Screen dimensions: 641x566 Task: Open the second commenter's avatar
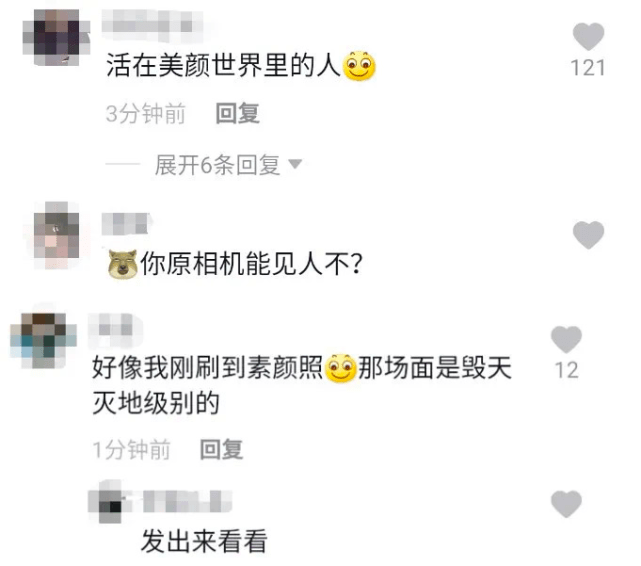[x=56, y=235]
